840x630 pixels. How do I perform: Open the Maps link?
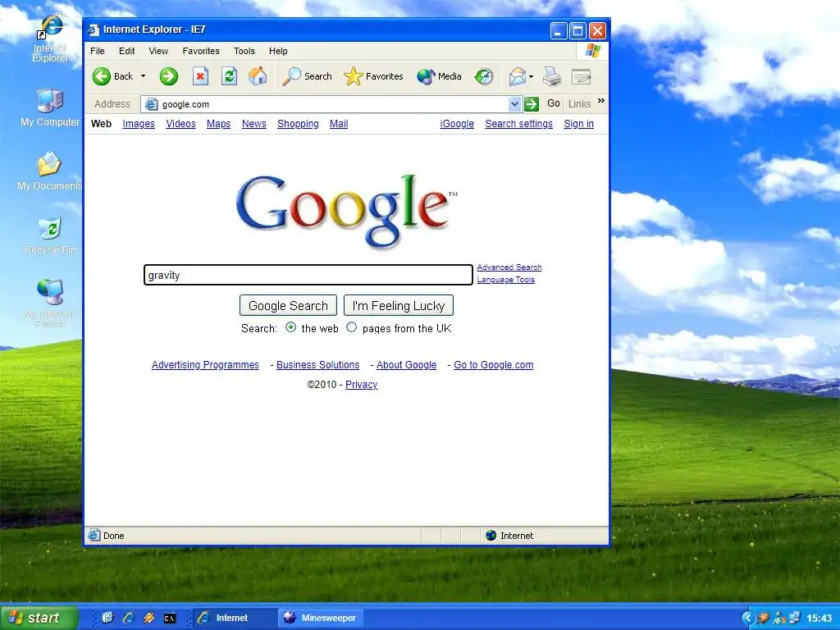click(218, 124)
